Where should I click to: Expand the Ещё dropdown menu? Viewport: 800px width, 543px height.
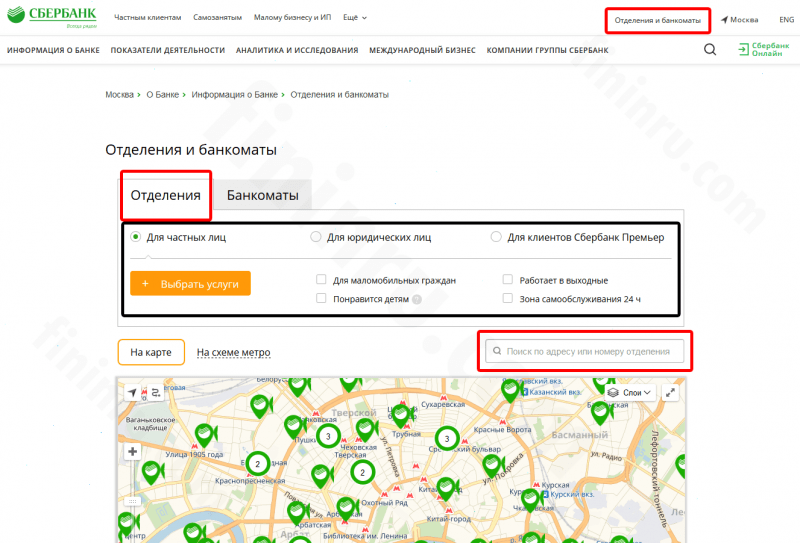[355, 17]
